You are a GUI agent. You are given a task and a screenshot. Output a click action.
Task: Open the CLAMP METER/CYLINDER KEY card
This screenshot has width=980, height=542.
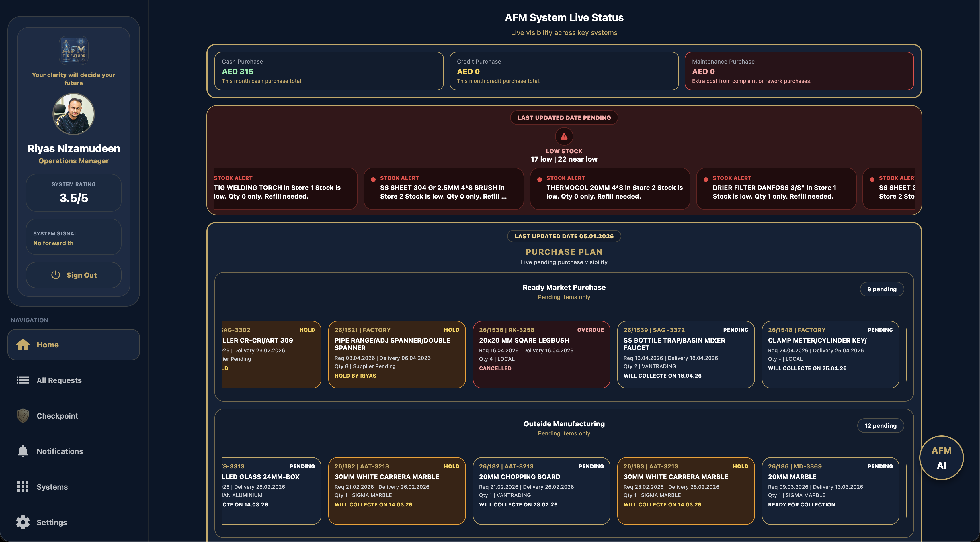(830, 354)
